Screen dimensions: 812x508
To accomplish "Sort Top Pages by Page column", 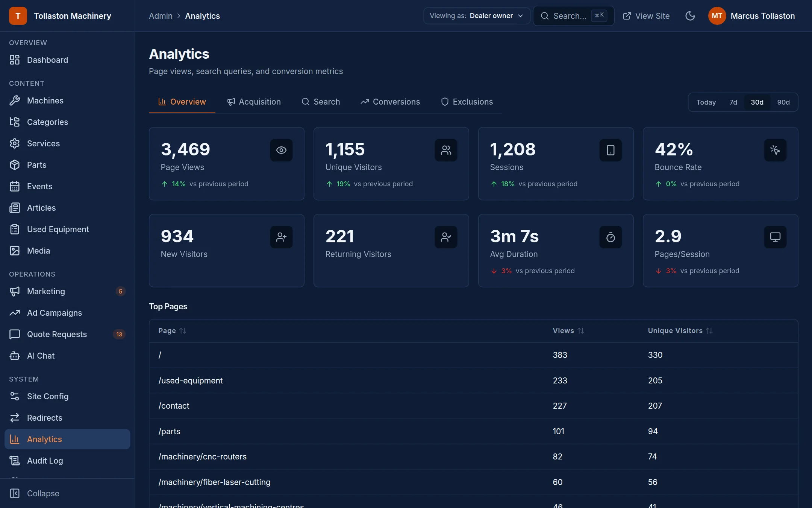I will point(172,331).
